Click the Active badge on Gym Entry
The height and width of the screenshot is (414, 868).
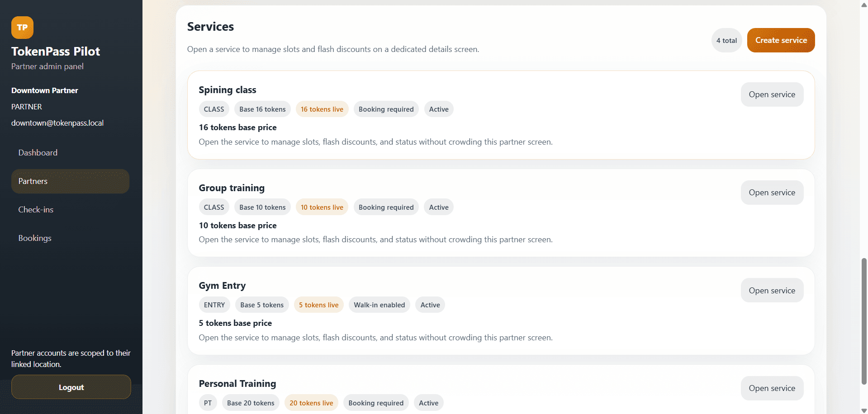(430, 305)
